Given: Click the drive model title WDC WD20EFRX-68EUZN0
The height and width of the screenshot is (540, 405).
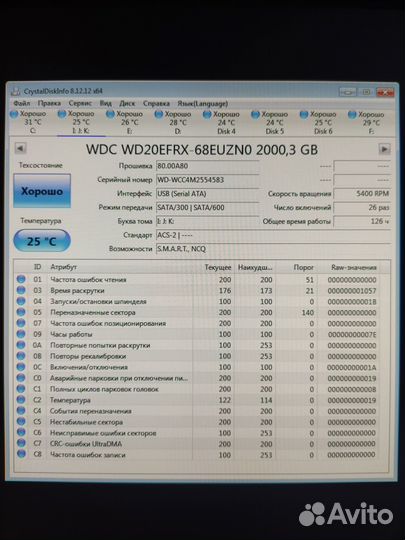Looking at the screenshot, I should [x=169, y=149].
